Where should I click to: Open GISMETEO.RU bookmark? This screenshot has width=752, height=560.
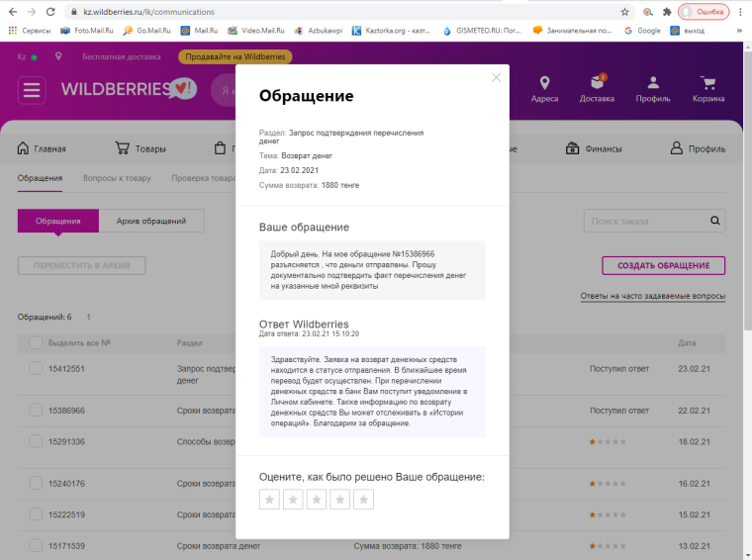(x=482, y=31)
